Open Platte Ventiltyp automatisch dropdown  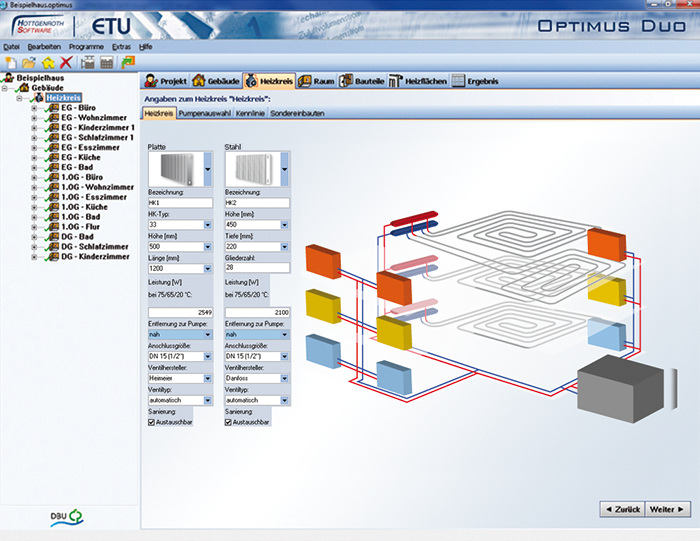(208, 400)
